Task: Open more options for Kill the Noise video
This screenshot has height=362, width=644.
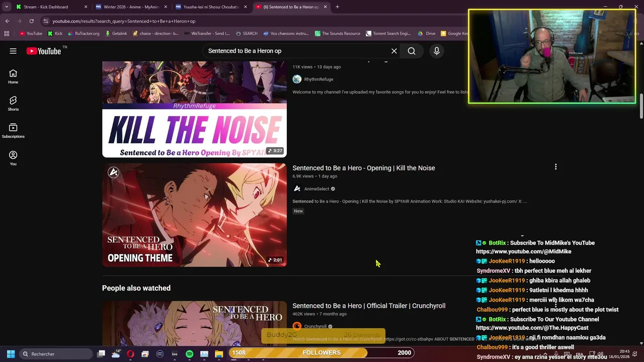Action: tap(555, 167)
